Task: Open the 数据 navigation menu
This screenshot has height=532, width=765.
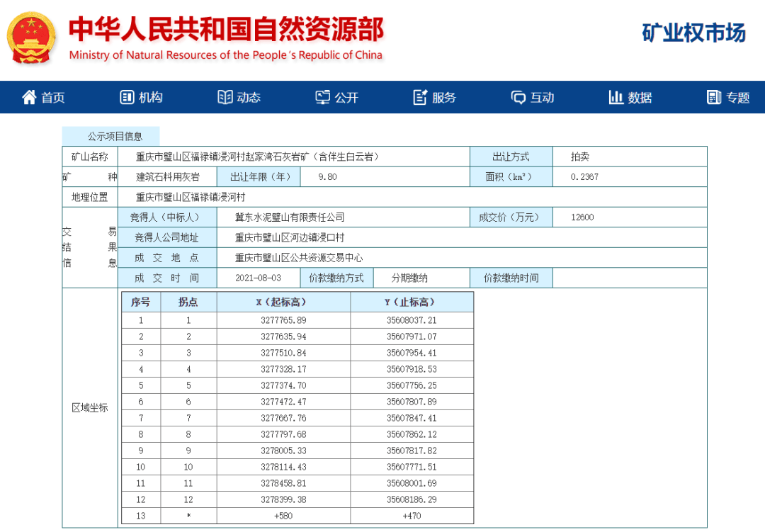Action: click(640, 98)
